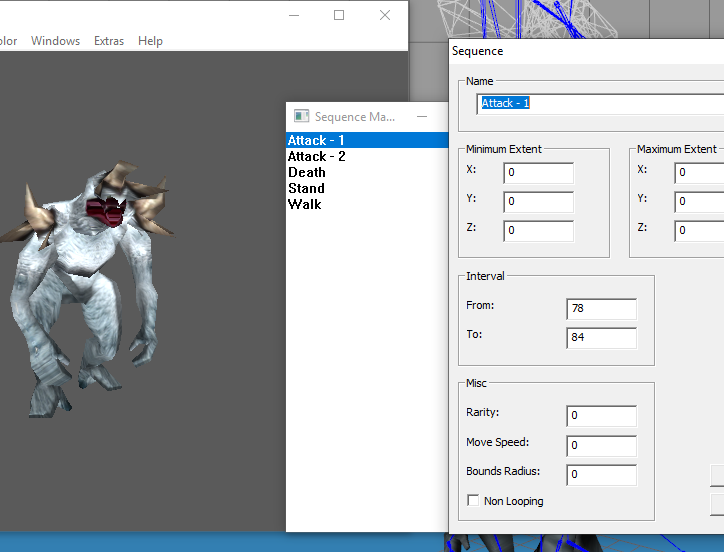Click Maximum Extent Y field

(x=699, y=202)
